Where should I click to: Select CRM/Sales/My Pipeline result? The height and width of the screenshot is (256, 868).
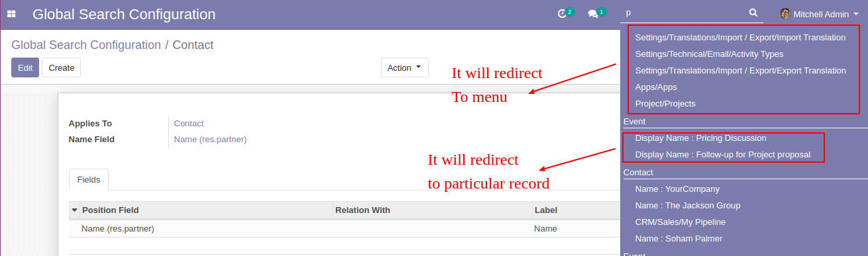click(x=680, y=222)
